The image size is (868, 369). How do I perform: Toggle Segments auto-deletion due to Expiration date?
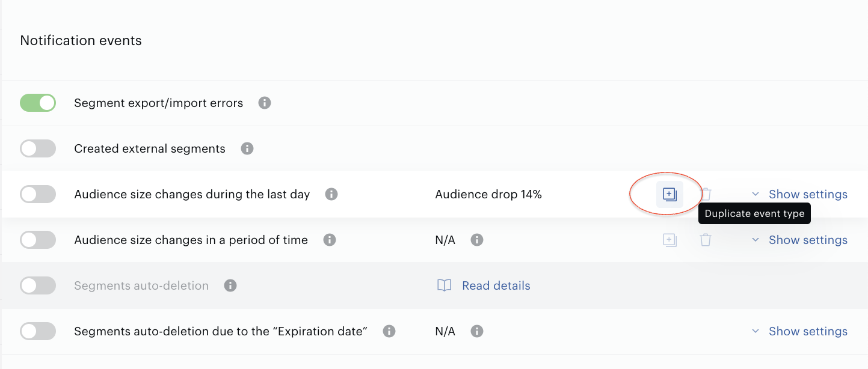(38, 331)
